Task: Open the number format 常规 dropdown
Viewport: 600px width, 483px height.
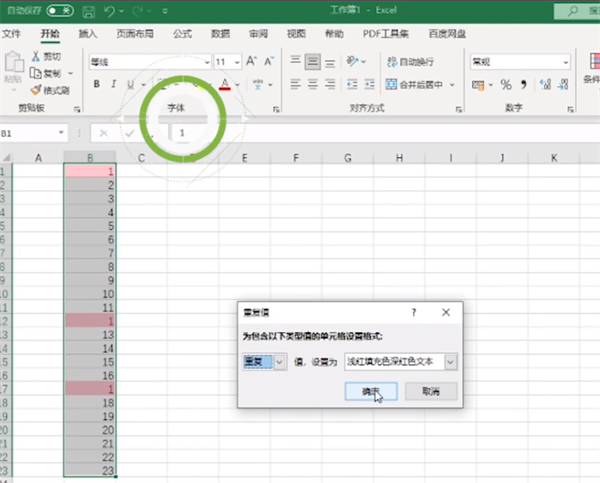Action: click(x=566, y=62)
